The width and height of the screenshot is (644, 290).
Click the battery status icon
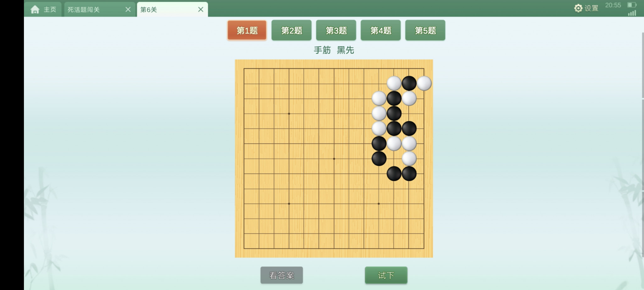click(x=632, y=5)
